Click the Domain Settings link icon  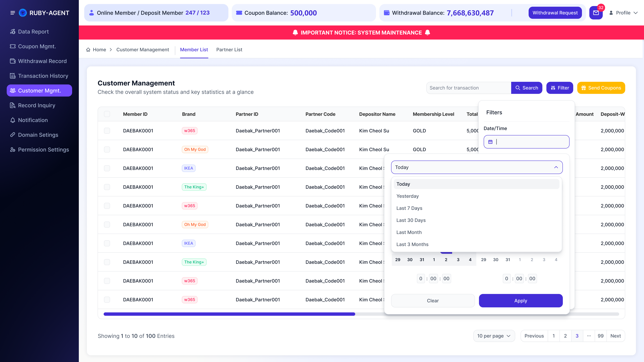(13, 135)
